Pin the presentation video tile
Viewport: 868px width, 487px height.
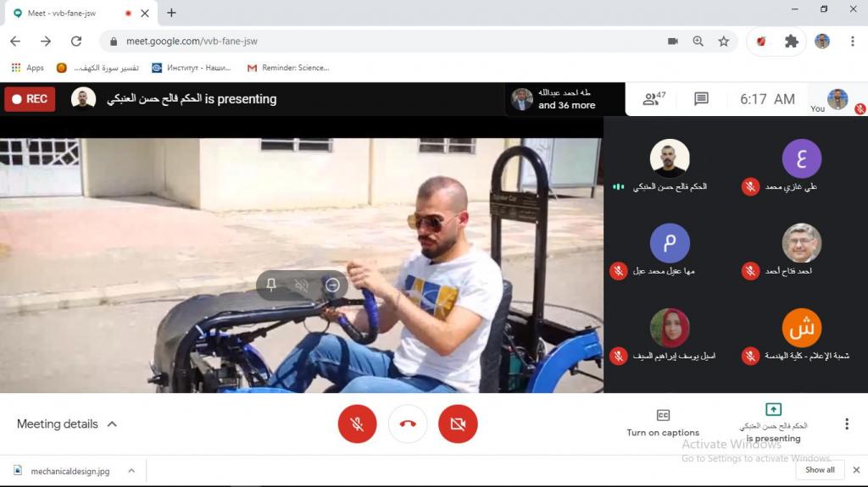[271, 285]
